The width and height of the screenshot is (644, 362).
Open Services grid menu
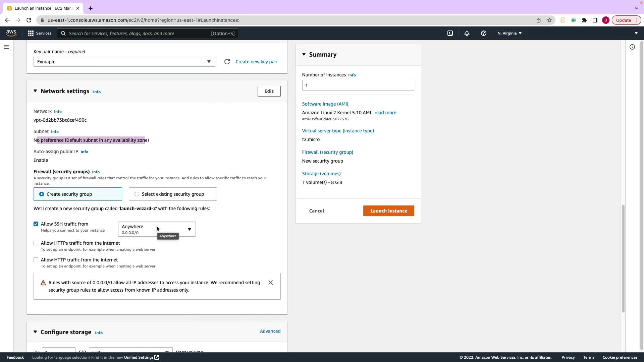pos(40,33)
